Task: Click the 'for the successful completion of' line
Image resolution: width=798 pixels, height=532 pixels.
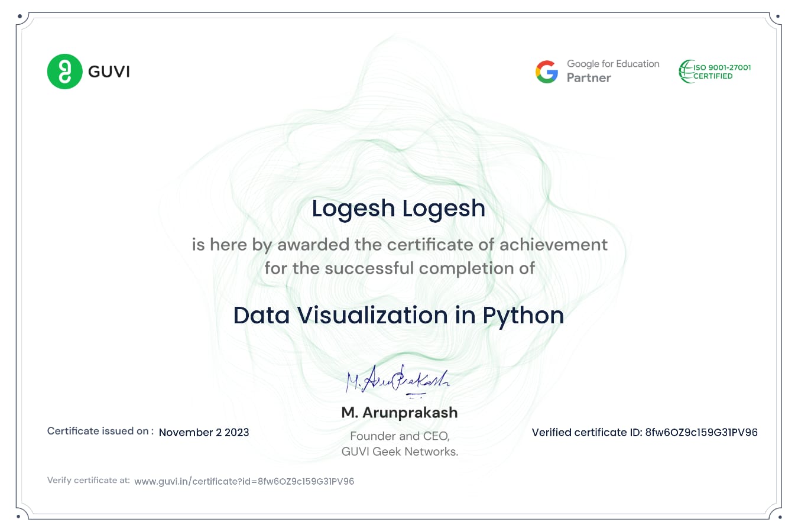Action: (400, 268)
